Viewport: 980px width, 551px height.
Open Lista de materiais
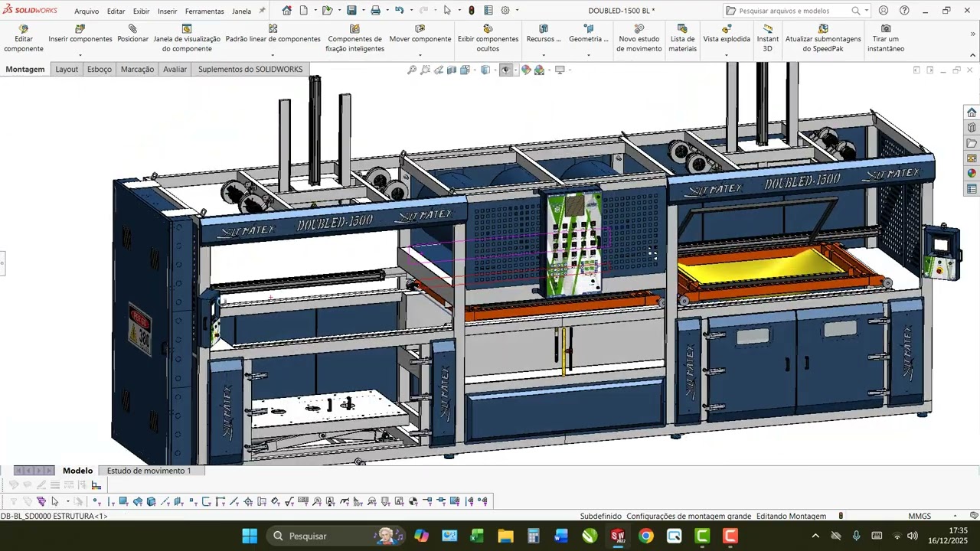(682, 38)
